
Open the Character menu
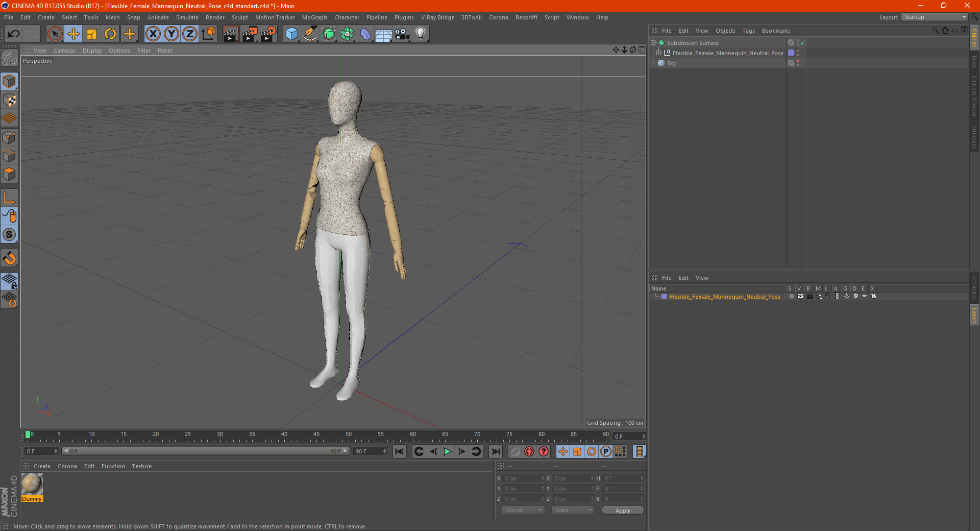347,17
